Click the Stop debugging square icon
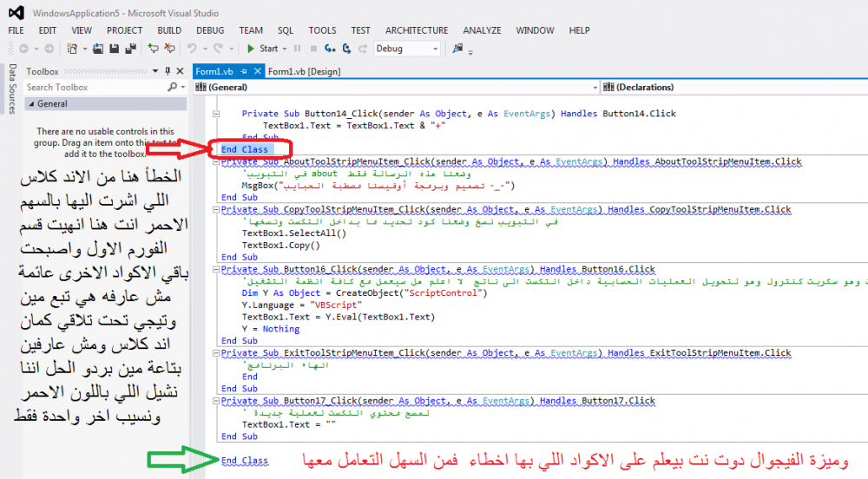 (313, 49)
